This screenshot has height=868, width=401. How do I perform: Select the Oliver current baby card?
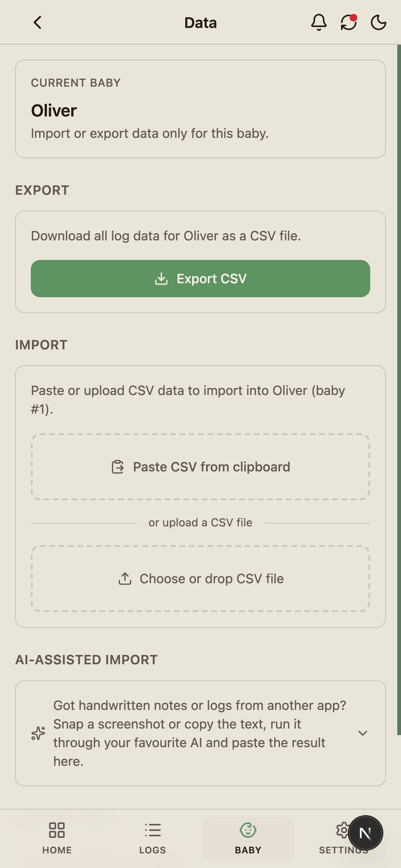[200, 109]
